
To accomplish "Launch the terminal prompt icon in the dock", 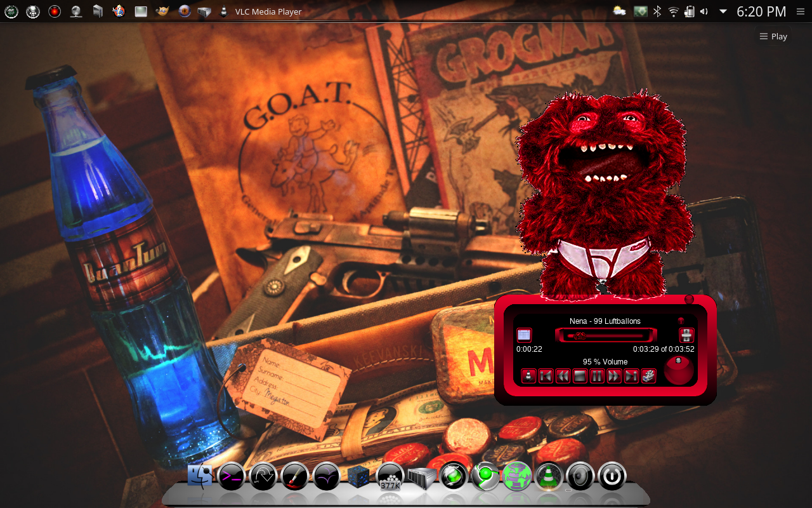I will 232,476.
